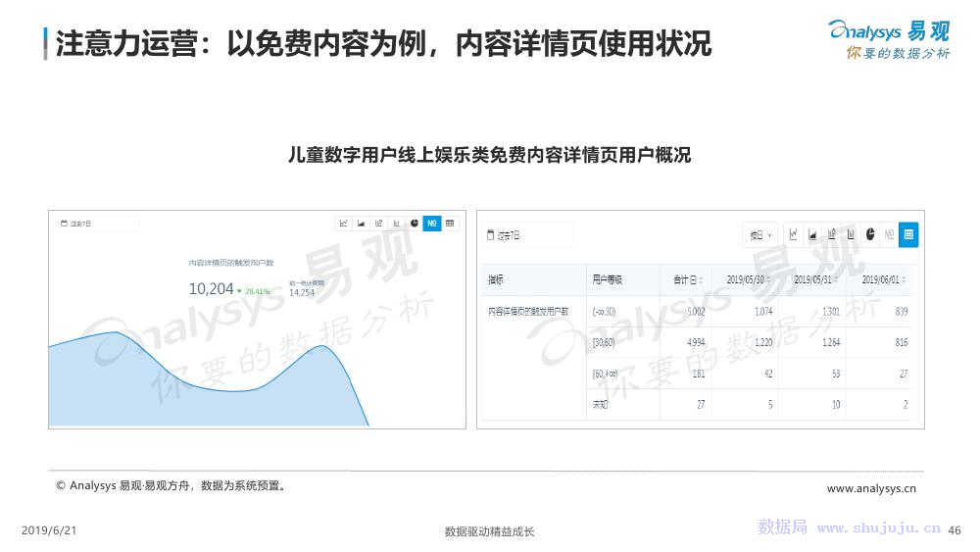Click the 未知 user level cell
Viewport: 980px width, 552px height.
click(x=600, y=405)
